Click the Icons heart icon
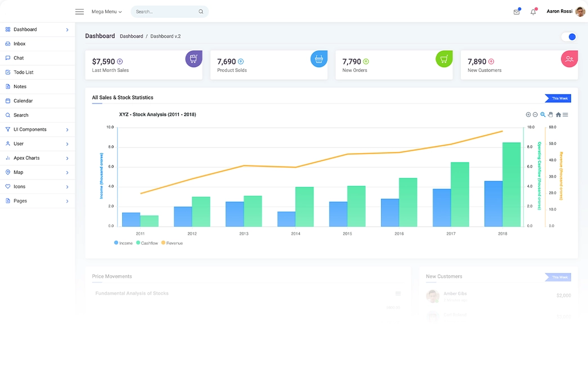 point(8,186)
